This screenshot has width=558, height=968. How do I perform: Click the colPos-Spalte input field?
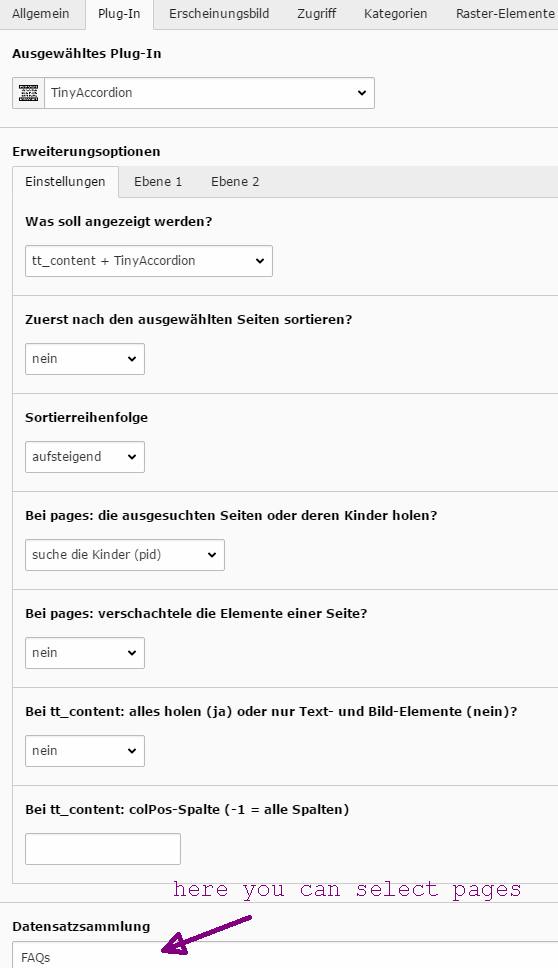click(x=103, y=849)
